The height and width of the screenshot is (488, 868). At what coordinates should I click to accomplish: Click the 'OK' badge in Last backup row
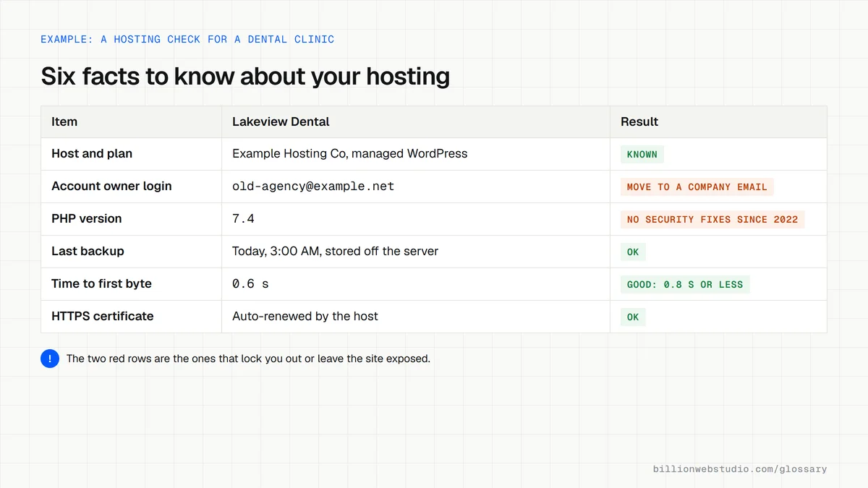(x=633, y=252)
